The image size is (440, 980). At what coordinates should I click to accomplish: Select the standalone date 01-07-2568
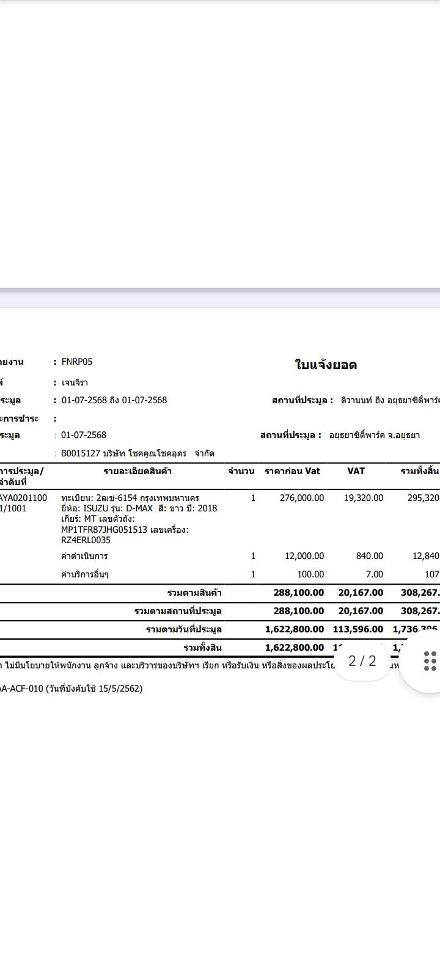(x=84, y=435)
